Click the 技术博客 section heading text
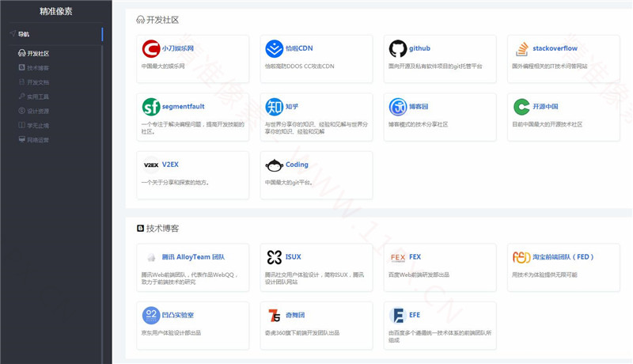 [162, 229]
